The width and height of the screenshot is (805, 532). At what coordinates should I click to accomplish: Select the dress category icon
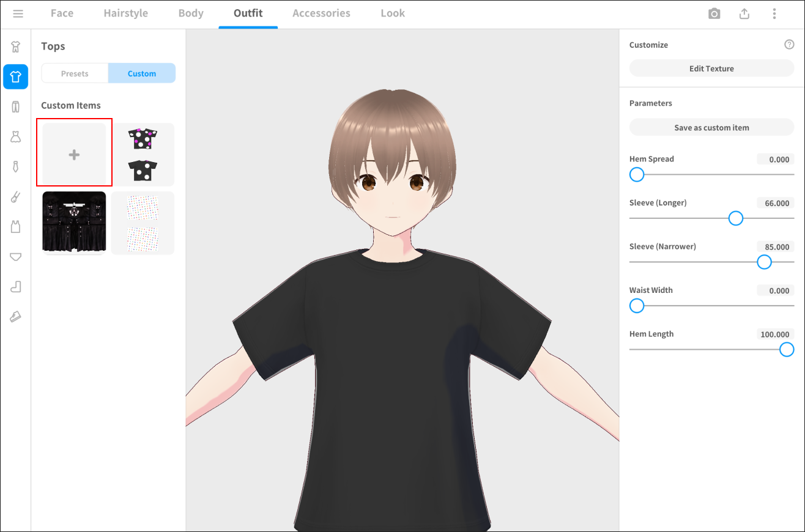(x=16, y=137)
